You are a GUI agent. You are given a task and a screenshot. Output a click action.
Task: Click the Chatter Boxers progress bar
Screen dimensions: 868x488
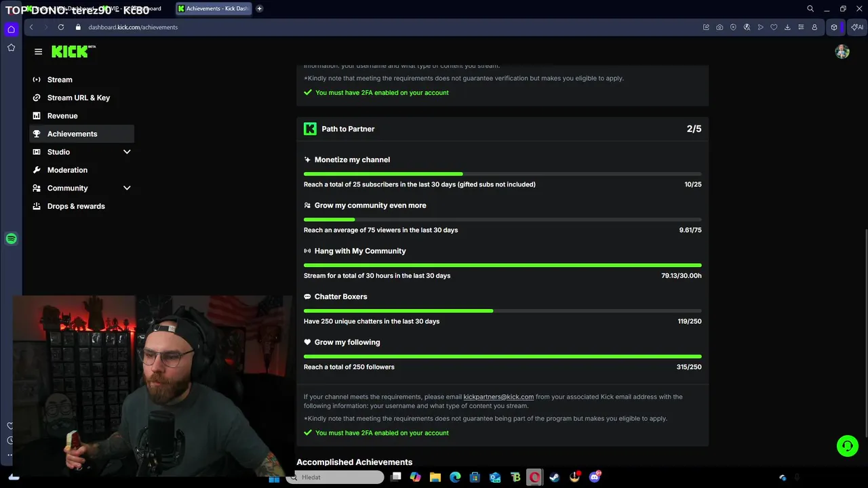[x=502, y=311]
